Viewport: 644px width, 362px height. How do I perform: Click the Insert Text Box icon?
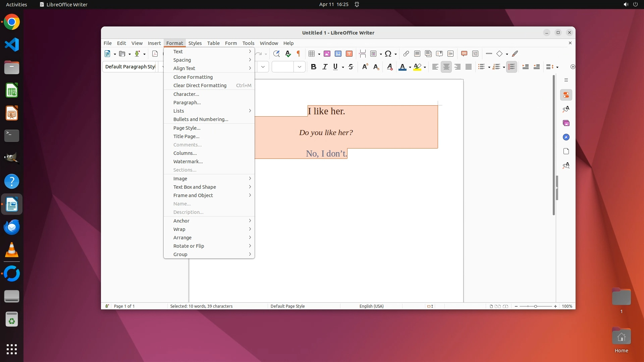(349, 54)
